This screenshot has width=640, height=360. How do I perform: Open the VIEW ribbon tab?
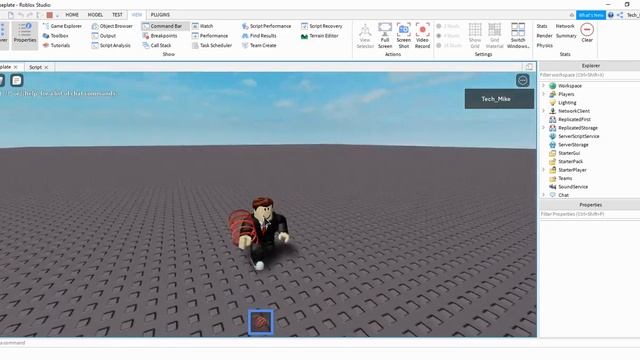[x=137, y=15]
